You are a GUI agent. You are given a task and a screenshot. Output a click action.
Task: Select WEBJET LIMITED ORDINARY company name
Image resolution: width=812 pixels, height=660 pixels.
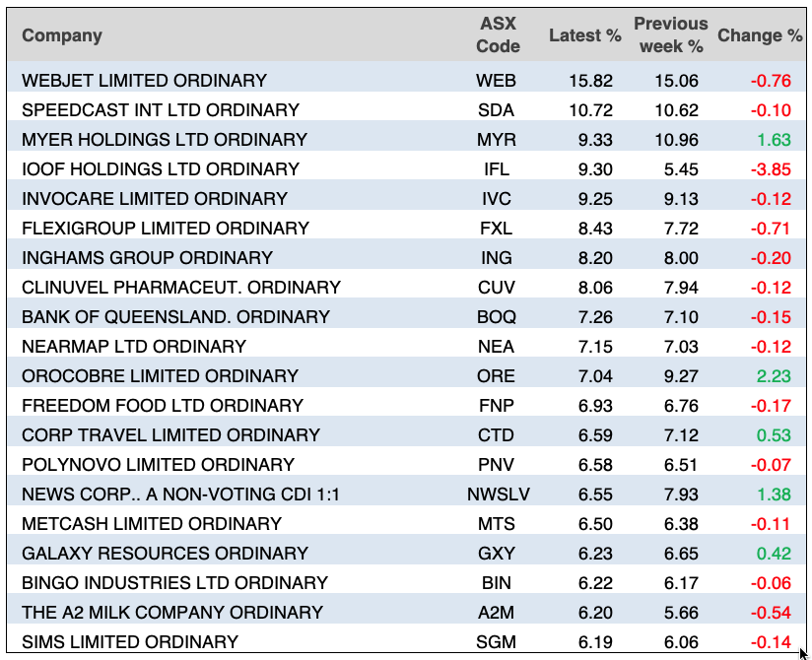click(144, 80)
